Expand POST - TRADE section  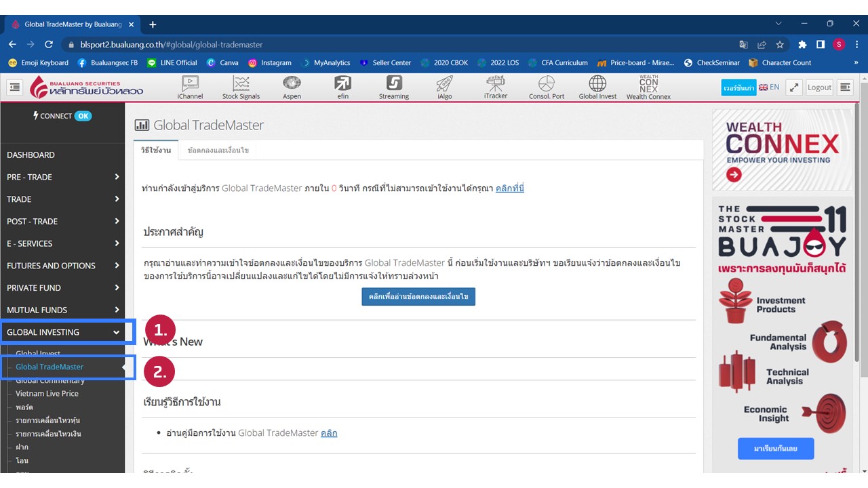(62, 221)
